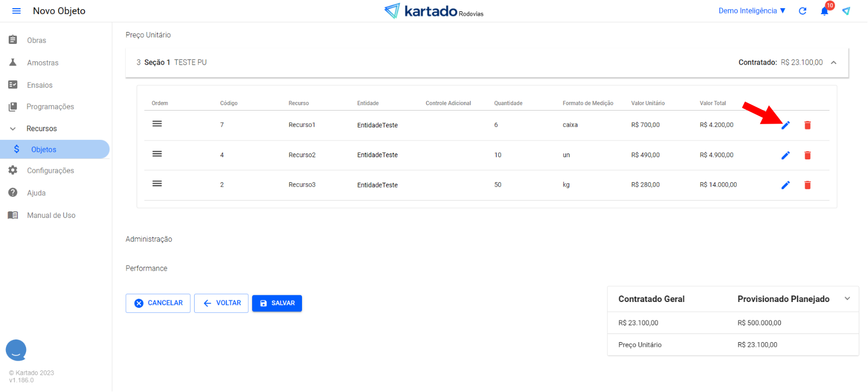Click the CANCELAR button
Image resolution: width=868 pixels, height=392 pixels.
coord(158,303)
